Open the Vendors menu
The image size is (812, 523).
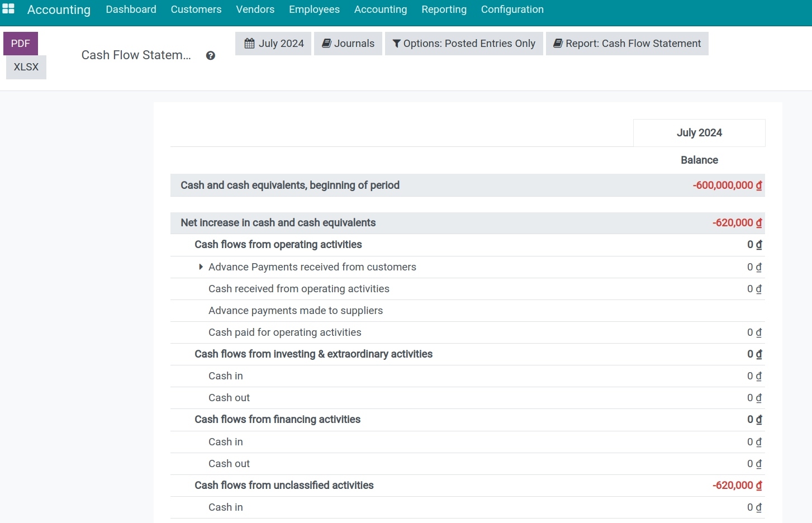[x=255, y=9]
